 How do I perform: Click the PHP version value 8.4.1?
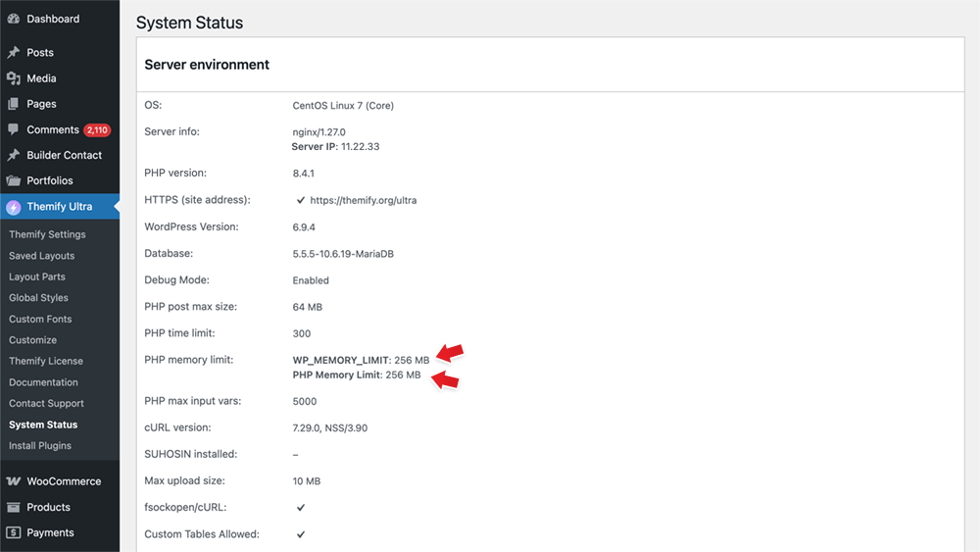[x=303, y=174]
